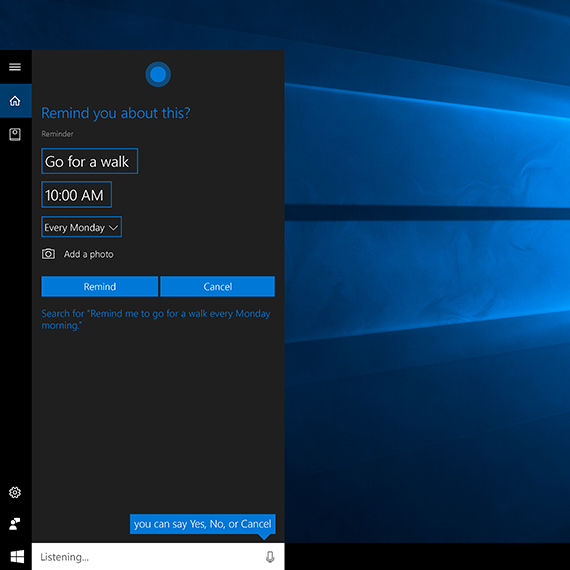Dismiss reminder with Cancel button
This screenshot has width=570, height=570.
217,286
